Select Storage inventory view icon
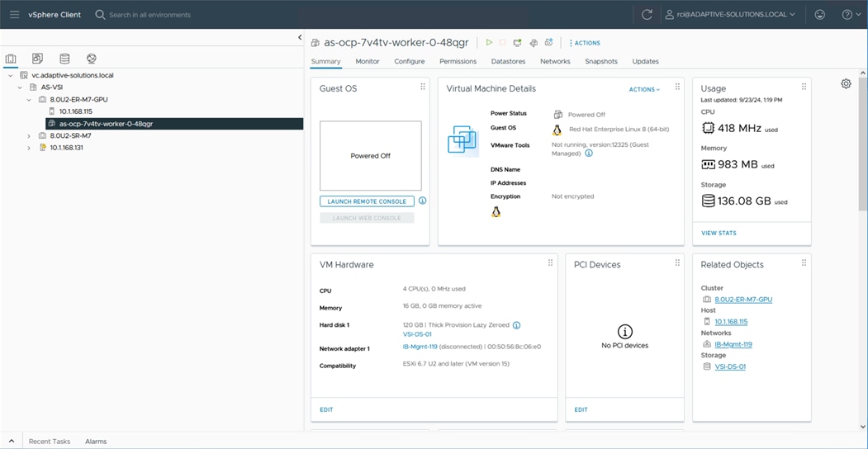 pyautogui.click(x=64, y=59)
